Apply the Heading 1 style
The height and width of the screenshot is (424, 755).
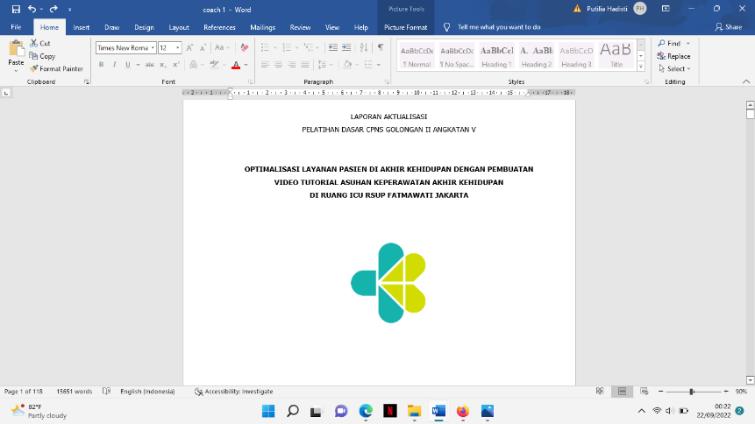(496, 56)
